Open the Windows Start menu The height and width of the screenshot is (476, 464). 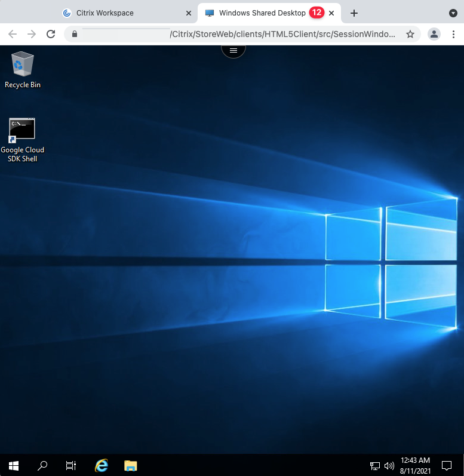[13, 465]
